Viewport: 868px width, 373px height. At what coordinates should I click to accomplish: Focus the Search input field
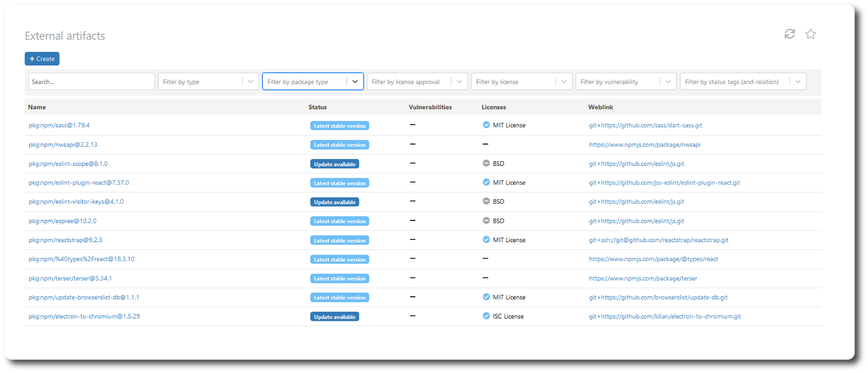[x=92, y=82]
